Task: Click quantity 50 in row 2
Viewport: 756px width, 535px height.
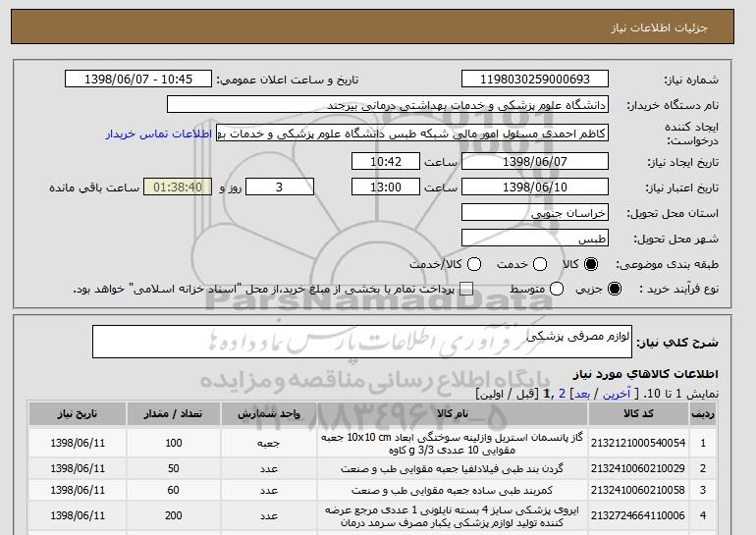Action: (x=174, y=468)
